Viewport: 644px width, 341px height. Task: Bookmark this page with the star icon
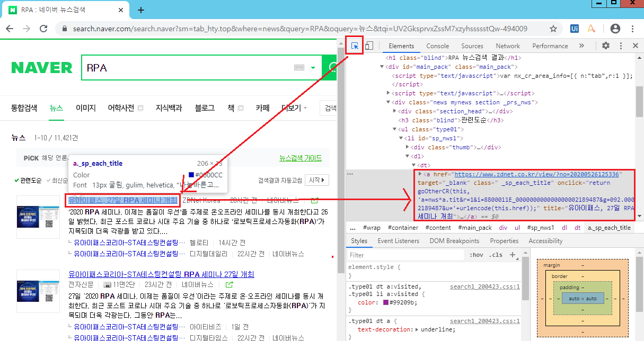pyautogui.click(x=553, y=29)
